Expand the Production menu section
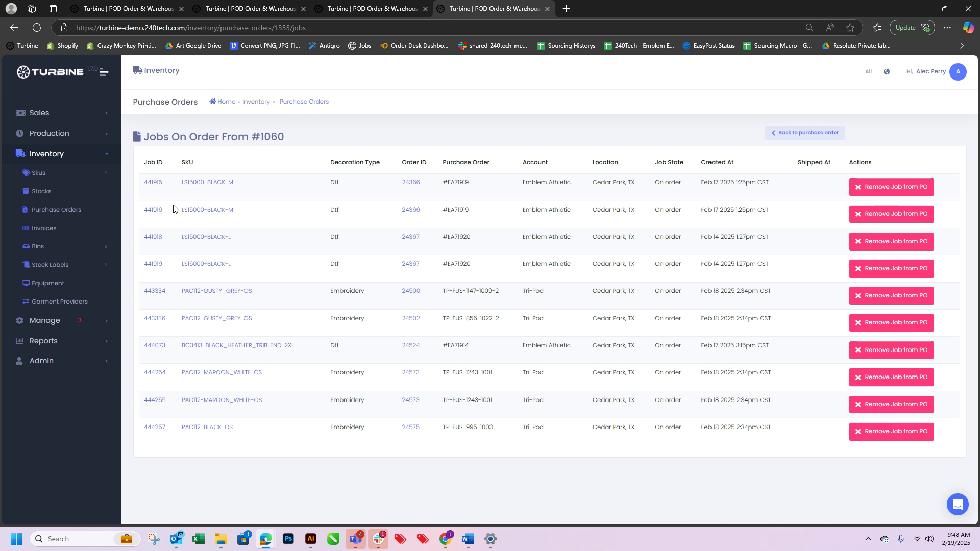Screen dimensions: 980x551 coord(49,133)
